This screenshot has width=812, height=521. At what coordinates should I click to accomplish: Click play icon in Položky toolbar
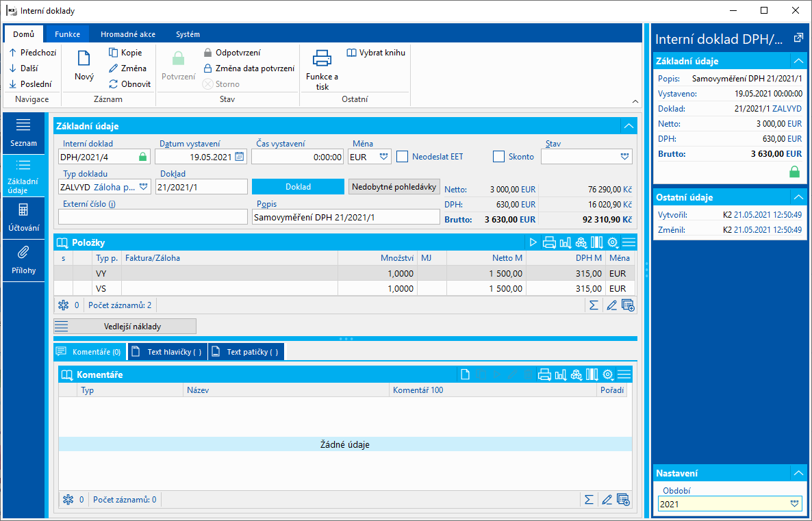coord(533,242)
